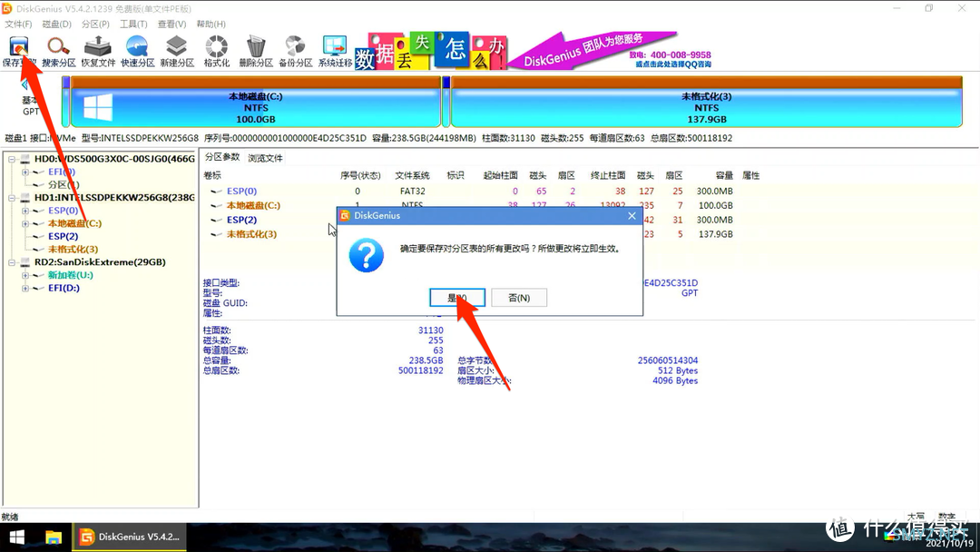Click the 序号(状态) column header
Viewport: 980px width, 552px height.
tap(360, 175)
